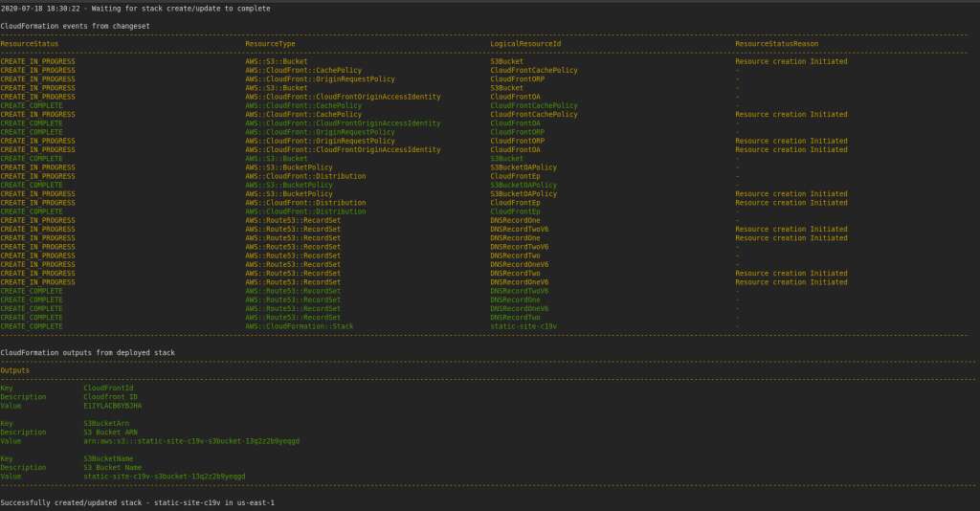Click the 'S3 Bucket ARN' description text
980x511 pixels.
(110, 433)
